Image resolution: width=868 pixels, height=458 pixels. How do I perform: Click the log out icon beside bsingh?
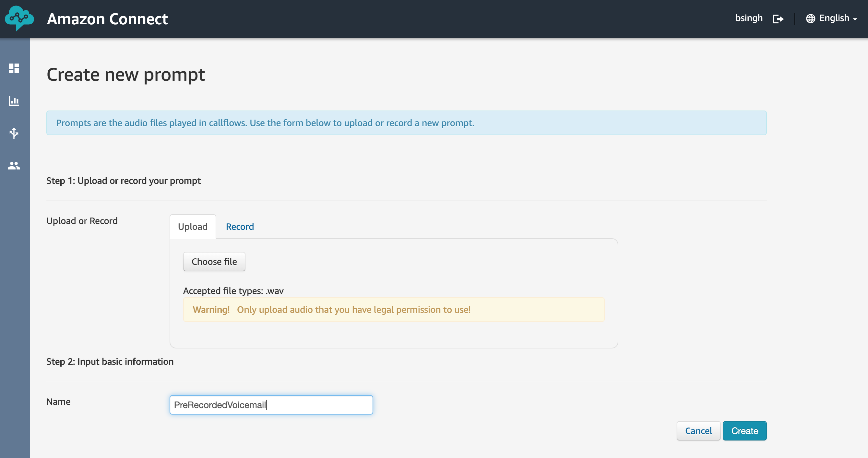(x=778, y=19)
